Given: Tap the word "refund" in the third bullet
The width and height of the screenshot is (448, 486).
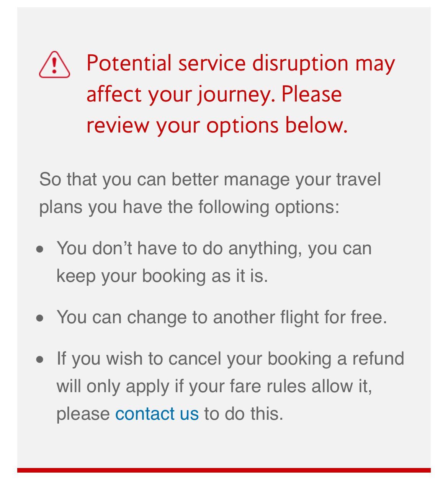Looking at the screenshot, I should [378, 358].
